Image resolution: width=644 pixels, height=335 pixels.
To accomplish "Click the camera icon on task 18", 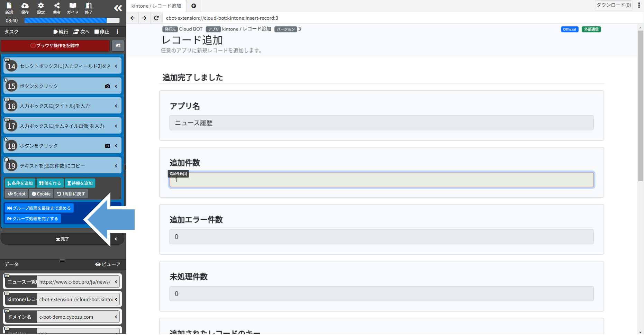I will click(x=108, y=146).
